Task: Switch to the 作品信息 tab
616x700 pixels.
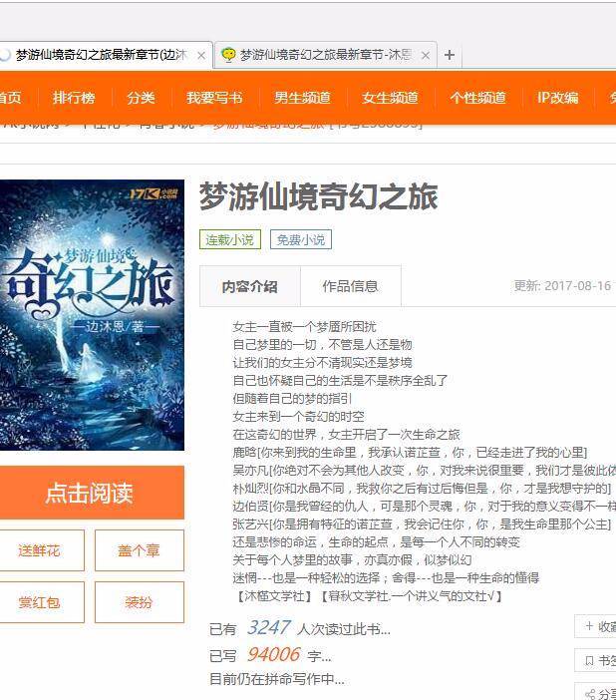Action: point(351,286)
